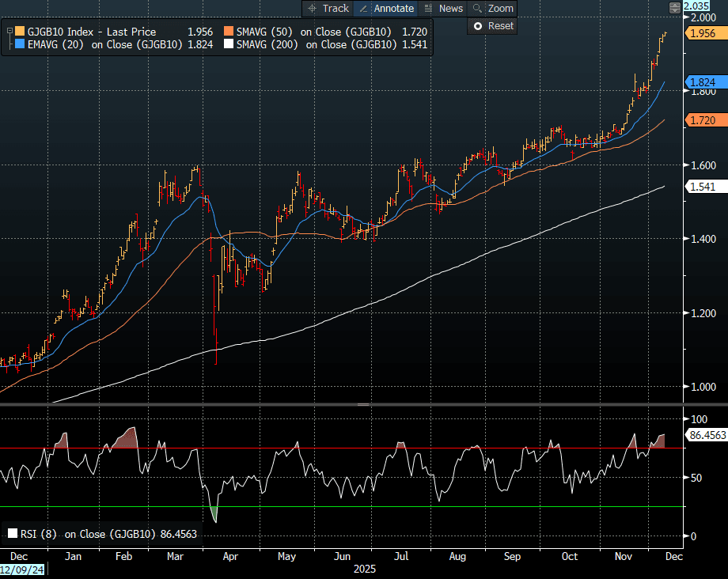Toggle the SMAVG (200) line visibility
728x579 pixels.
(229, 45)
